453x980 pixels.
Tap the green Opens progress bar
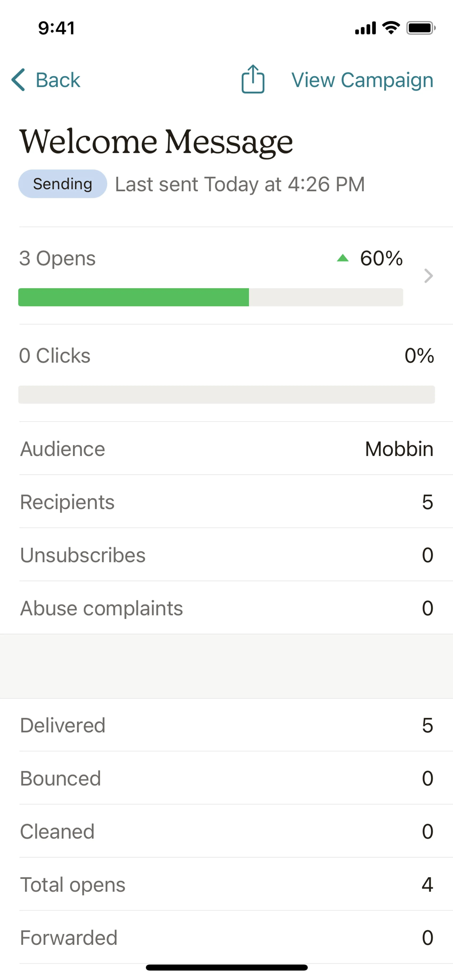[133, 298]
